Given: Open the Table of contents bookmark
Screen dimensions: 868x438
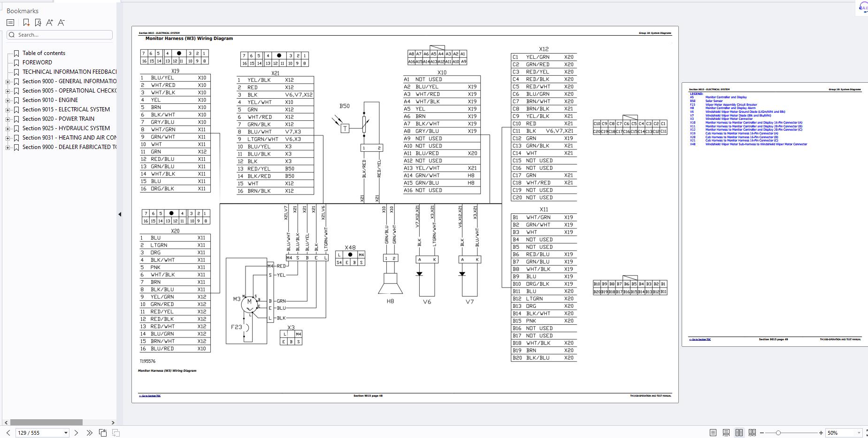Looking at the screenshot, I should [x=44, y=53].
